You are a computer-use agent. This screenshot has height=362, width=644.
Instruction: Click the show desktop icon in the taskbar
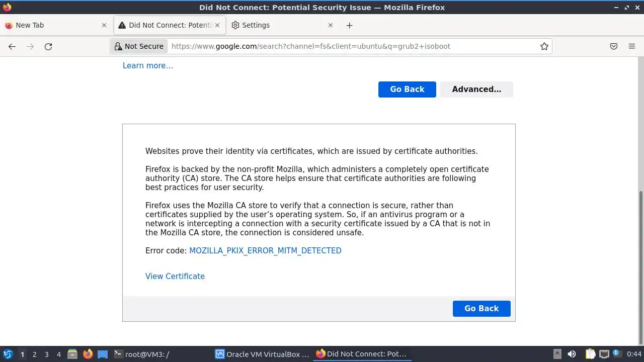[x=103, y=354]
